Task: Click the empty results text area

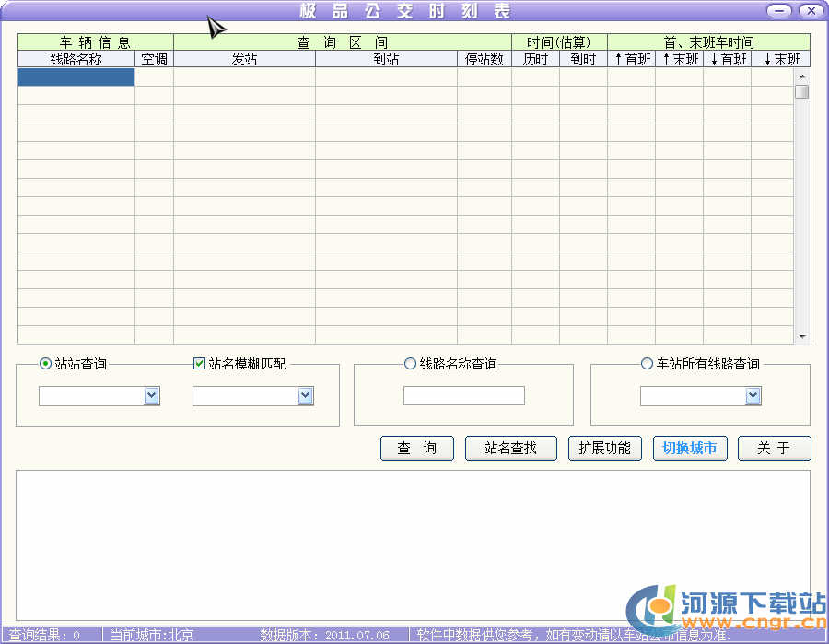Action: [413, 544]
